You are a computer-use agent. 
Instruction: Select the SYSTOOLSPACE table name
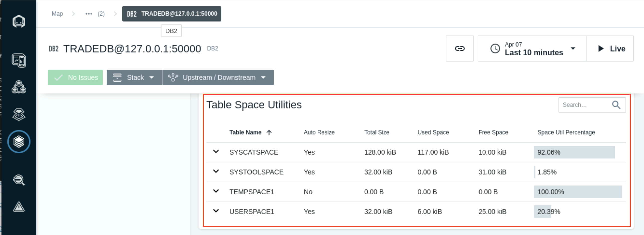[x=256, y=172]
